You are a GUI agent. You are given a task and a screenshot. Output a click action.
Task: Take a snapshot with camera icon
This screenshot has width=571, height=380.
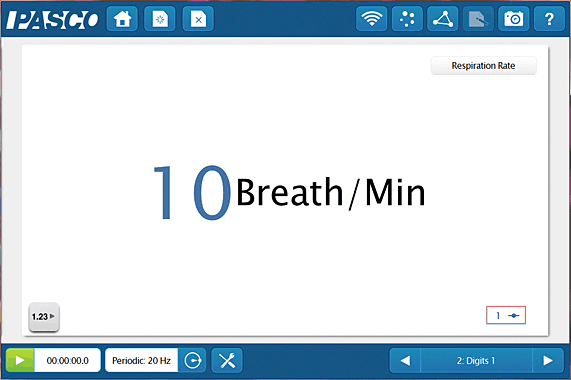pyautogui.click(x=513, y=19)
